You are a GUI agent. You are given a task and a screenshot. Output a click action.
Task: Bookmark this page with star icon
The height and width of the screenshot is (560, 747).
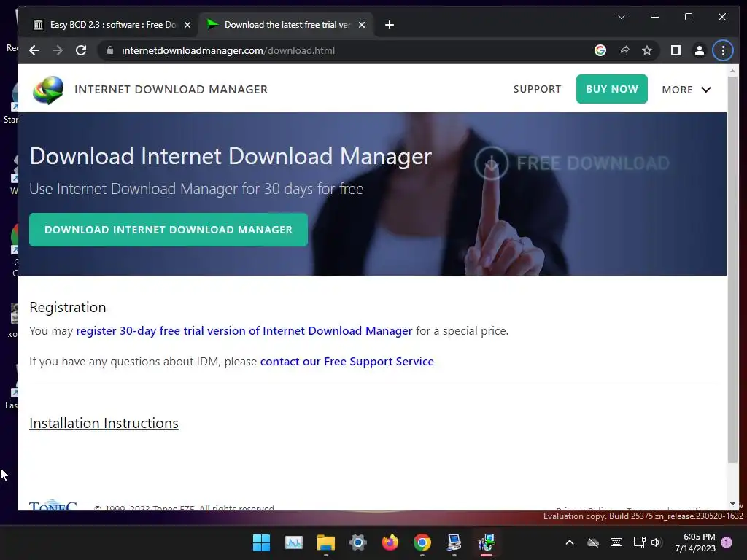pyautogui.click(x=647, y=50)
